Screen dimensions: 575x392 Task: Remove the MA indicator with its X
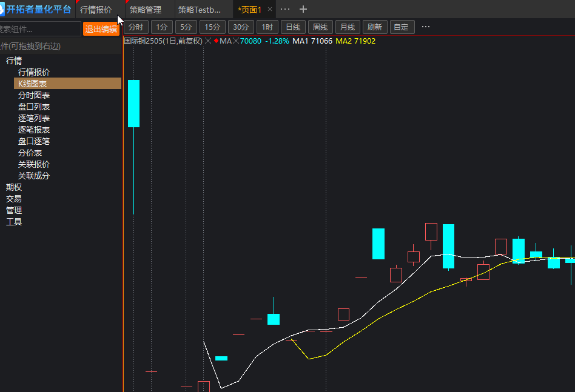coord(236,41)
